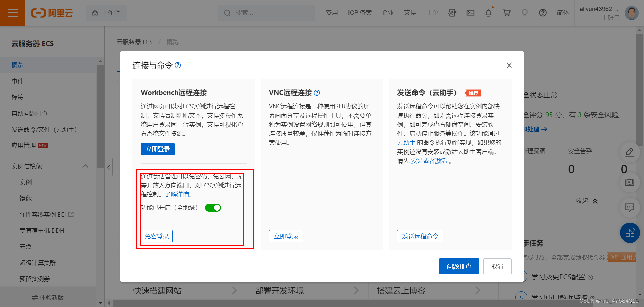This screenshot has height=307, width=644.
Task: Click the lightbulb tips icon
Action: point(525,13)
